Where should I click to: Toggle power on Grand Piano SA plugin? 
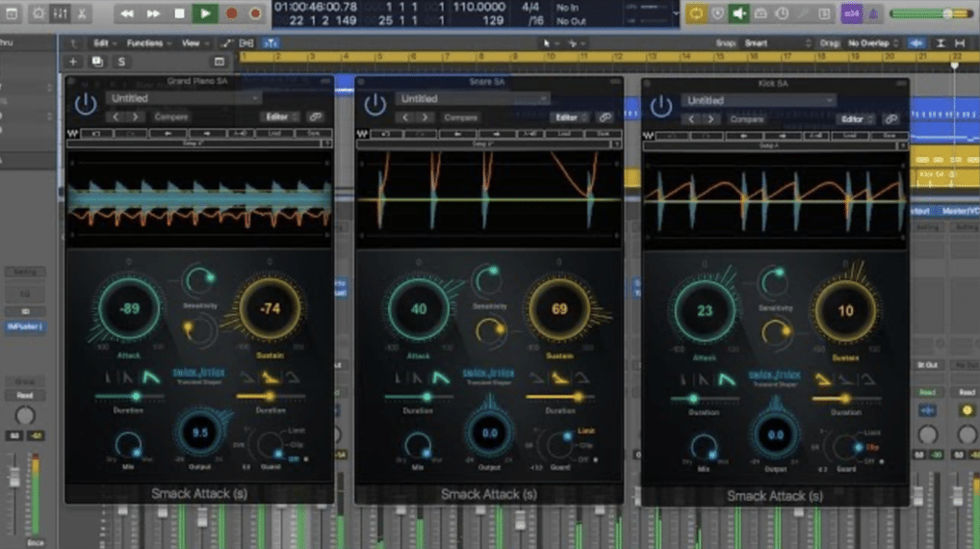(86, 104)
